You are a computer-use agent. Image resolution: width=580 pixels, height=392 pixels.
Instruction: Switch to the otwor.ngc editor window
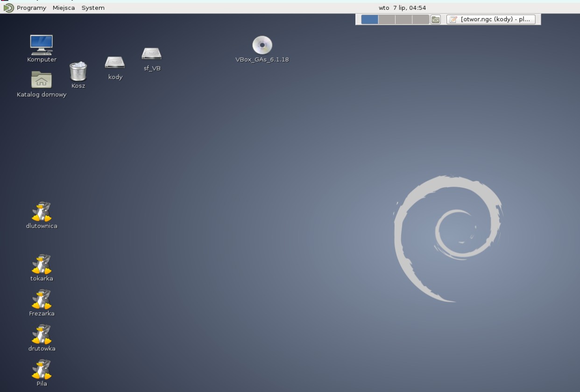tap(491, 20)
